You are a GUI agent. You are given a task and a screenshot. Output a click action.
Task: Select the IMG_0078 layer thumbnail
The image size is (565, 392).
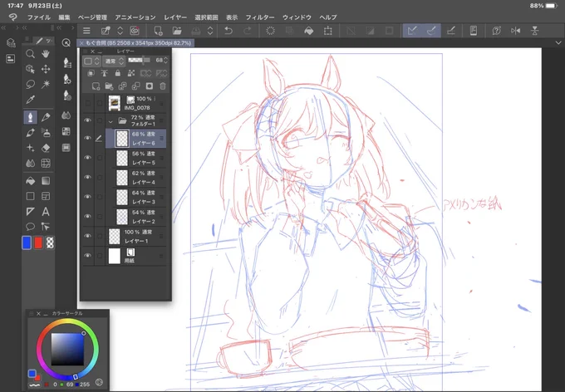tap(114, 103)
